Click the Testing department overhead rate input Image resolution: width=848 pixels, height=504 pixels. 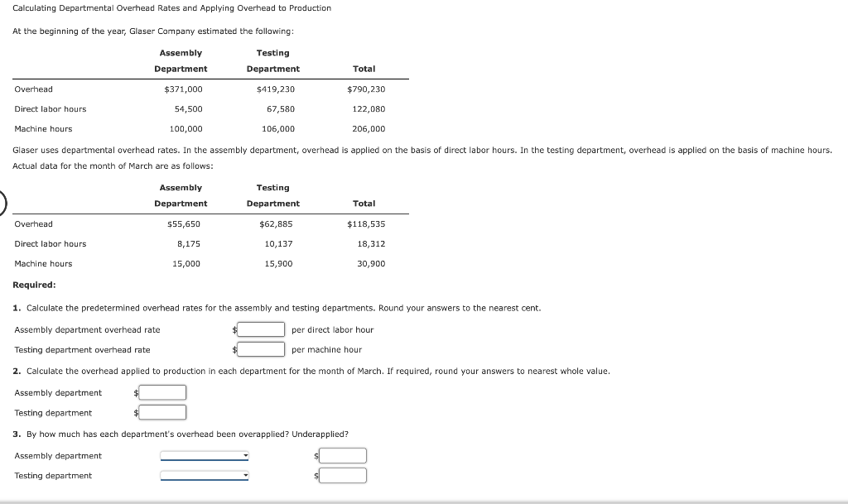pos(260,348)
